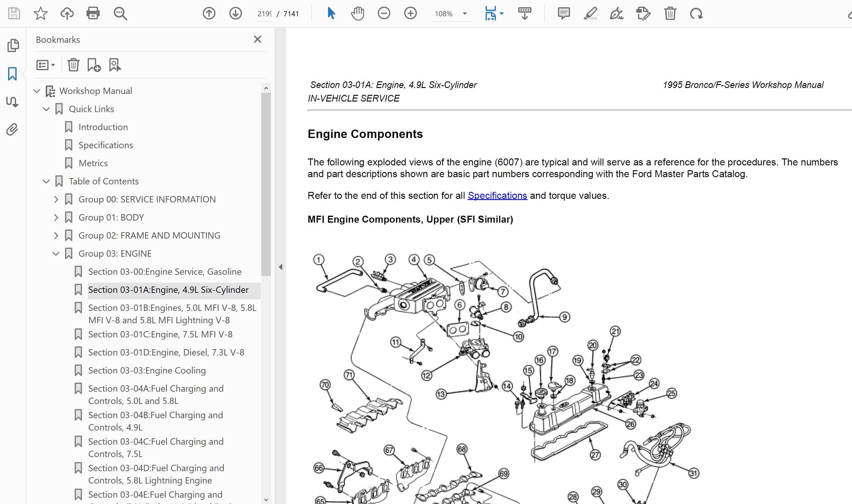Close the Bookmarks panel
This screenshot has height=504, width=852.
(257, 39)
